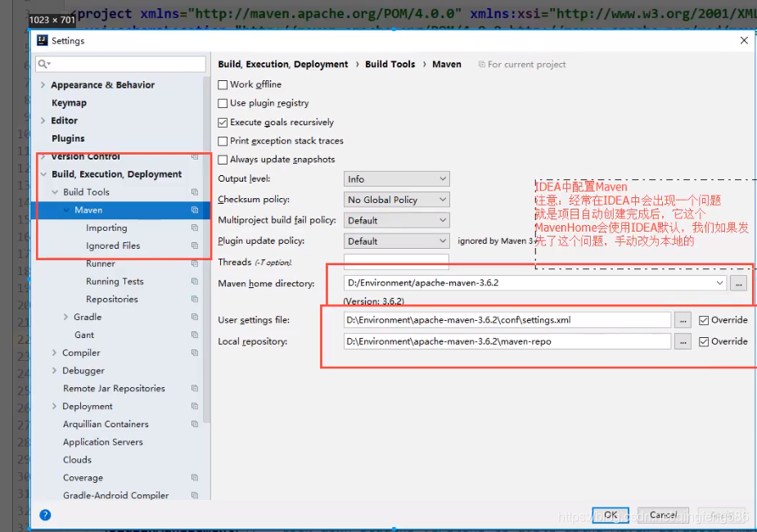This screenshot has height=532, width=757.
Task: Open help via the blue question mark icon
Action: (x=45, y=515)
